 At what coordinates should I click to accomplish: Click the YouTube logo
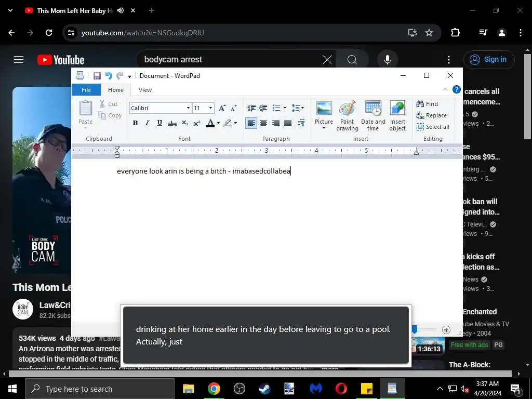tap(61, 60)
